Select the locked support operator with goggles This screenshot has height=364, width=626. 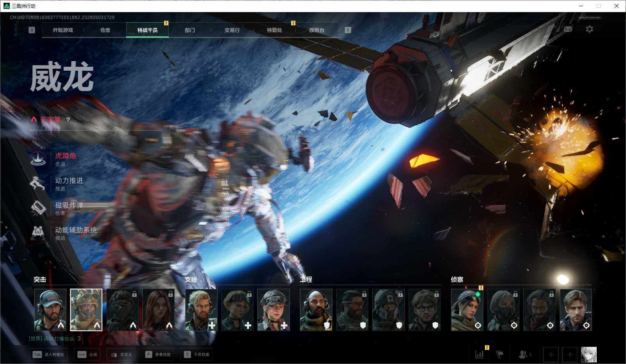click(237, 310)
